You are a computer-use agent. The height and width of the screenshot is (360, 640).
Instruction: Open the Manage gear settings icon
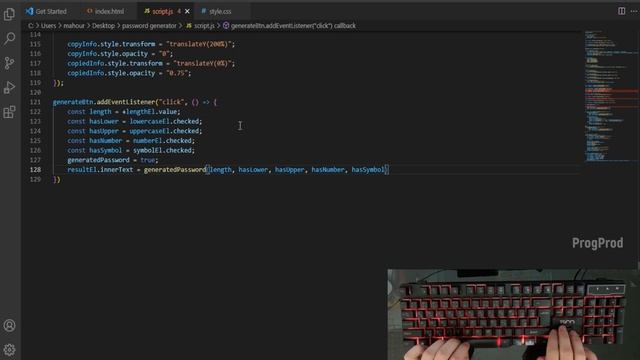pyautogui.click(x=9, y=350)
